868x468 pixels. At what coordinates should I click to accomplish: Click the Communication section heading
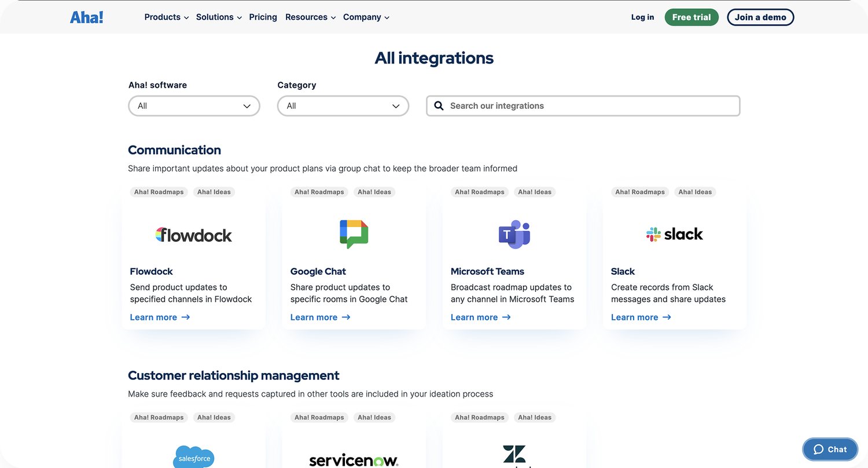174,150
